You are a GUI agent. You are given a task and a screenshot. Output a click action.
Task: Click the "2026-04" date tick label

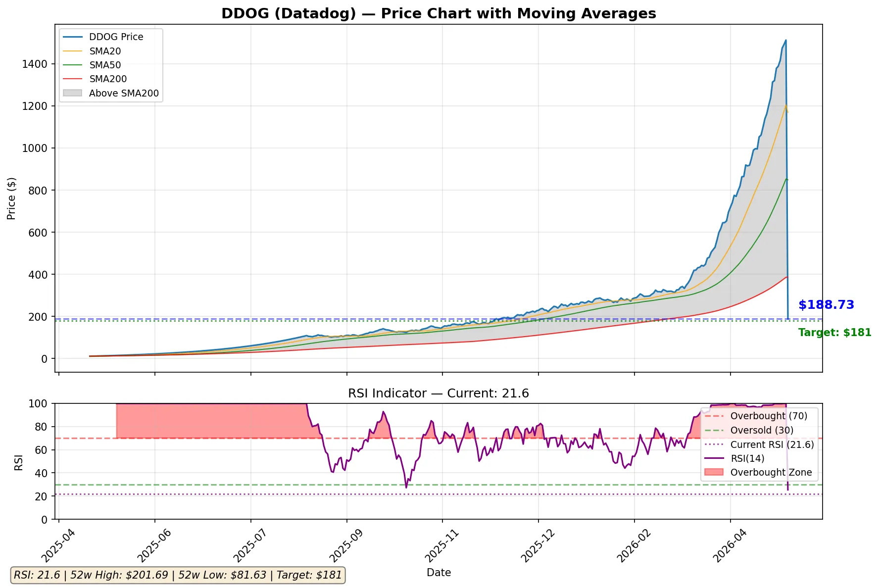tap(730, 545)
